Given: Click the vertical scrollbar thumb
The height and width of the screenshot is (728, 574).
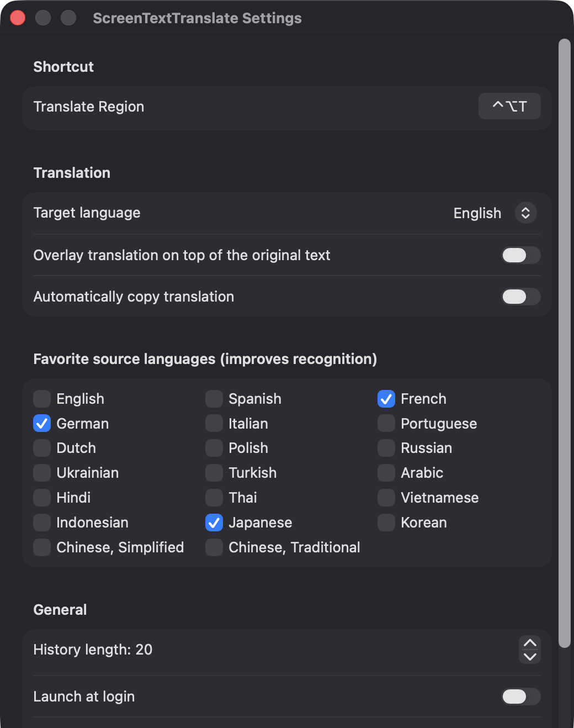Looking at the screenshot, I should click(564, 342).
